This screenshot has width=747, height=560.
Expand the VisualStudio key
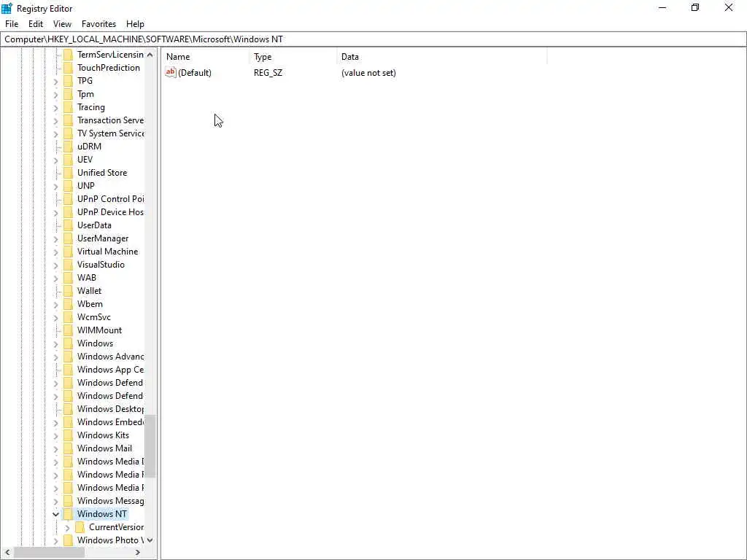tap(55, 265)
